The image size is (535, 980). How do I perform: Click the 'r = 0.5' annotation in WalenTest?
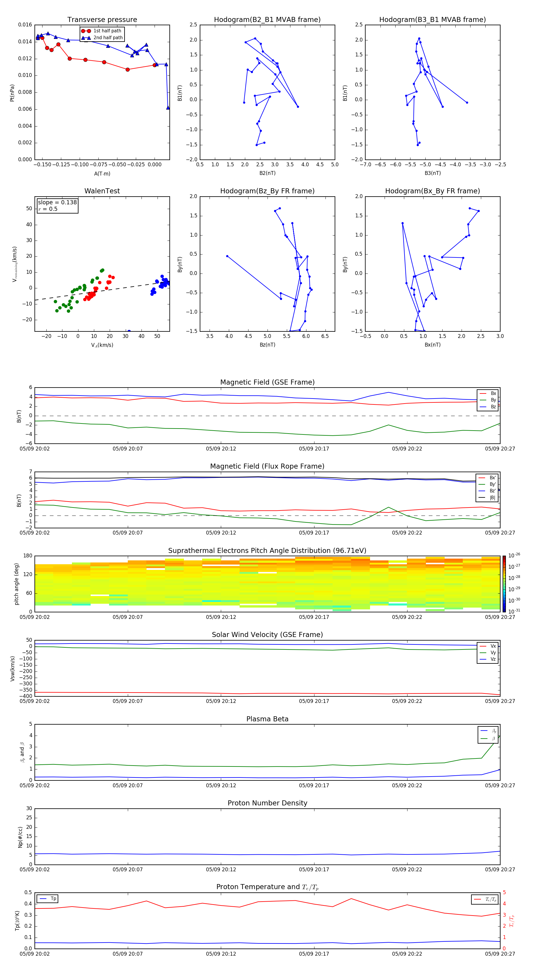point(48,209)
